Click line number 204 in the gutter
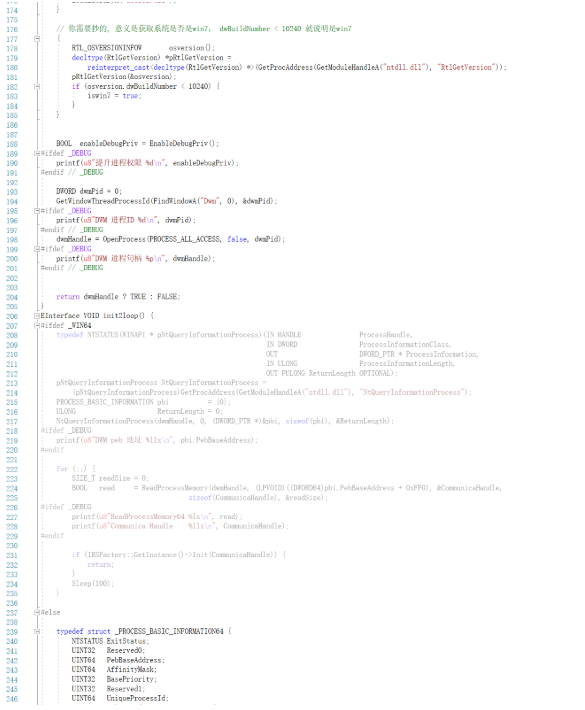This screenshot has height=710, width=585. click(x=12, y=297)
